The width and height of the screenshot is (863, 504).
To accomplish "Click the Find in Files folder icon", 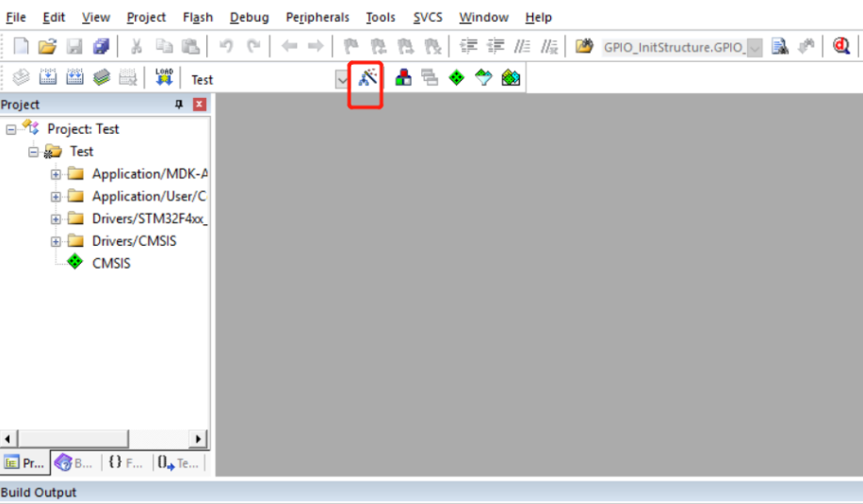I will [x=584, y=46].
